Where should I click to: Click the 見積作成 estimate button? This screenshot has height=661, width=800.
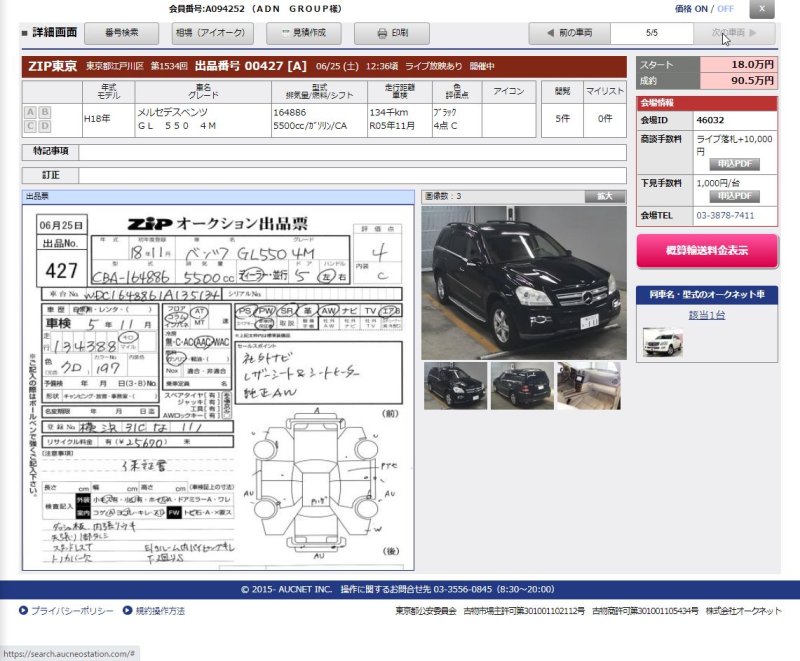click(304, 33)
